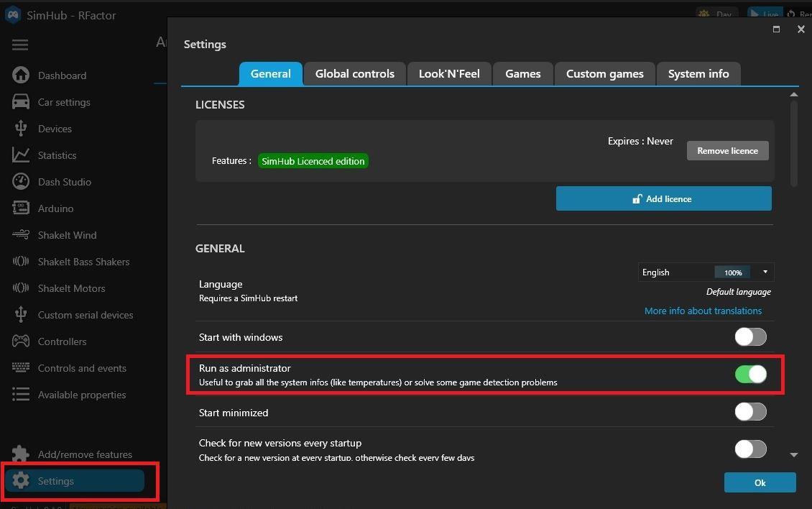Click the ShakeIt Bass Shakers icon
The width and height of the screenshot is (812, 509).
click(x=21, y=261)
